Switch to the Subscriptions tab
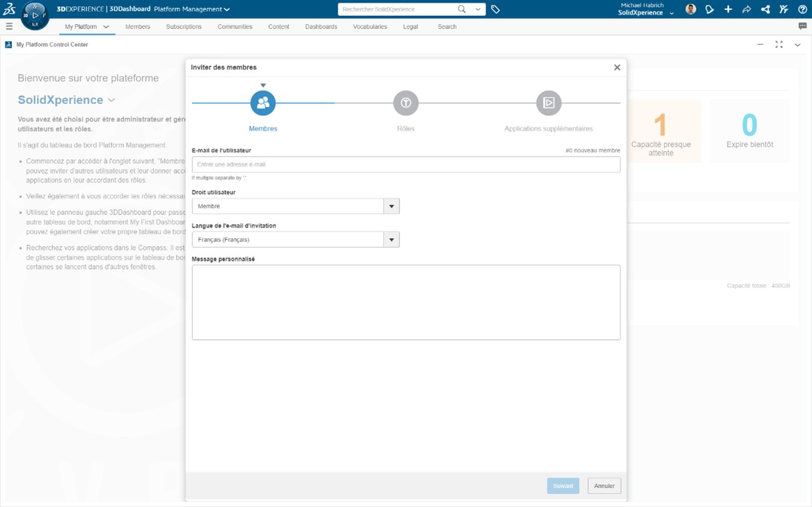Screen dimensions: 812x507 coord(184,27)
